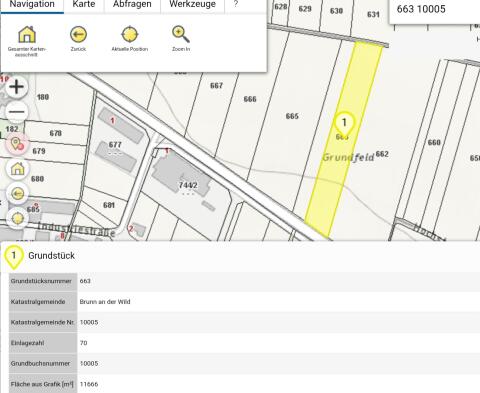480x393 pixels.
Task: Click the Industriestraße street label
Action: pos(76,229)
